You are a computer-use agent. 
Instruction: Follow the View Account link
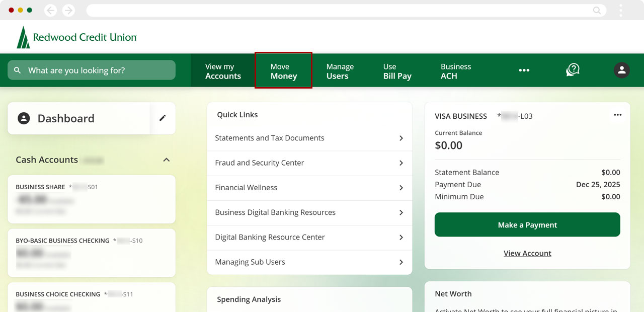pos(527,253)
